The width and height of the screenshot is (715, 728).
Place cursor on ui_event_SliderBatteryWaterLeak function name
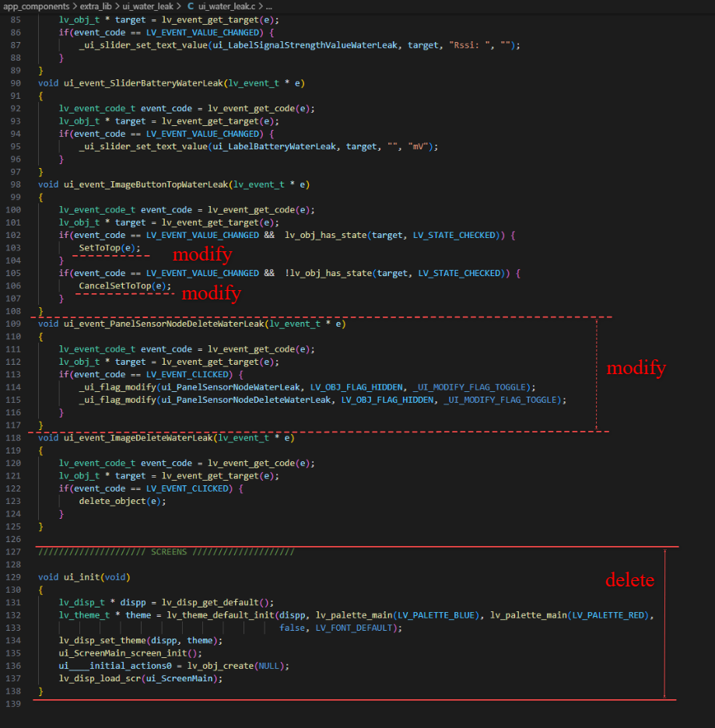(143, 83)
